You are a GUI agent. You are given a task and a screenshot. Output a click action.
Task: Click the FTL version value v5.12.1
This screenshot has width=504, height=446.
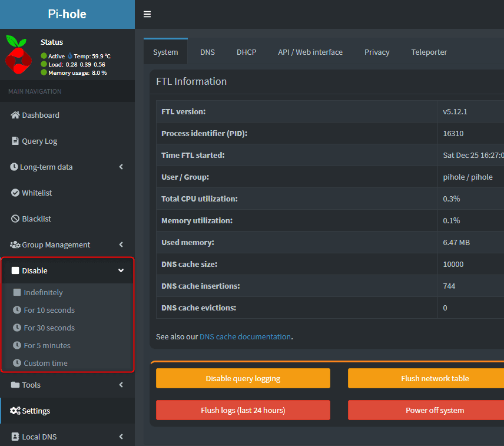(x=455, y=111)
